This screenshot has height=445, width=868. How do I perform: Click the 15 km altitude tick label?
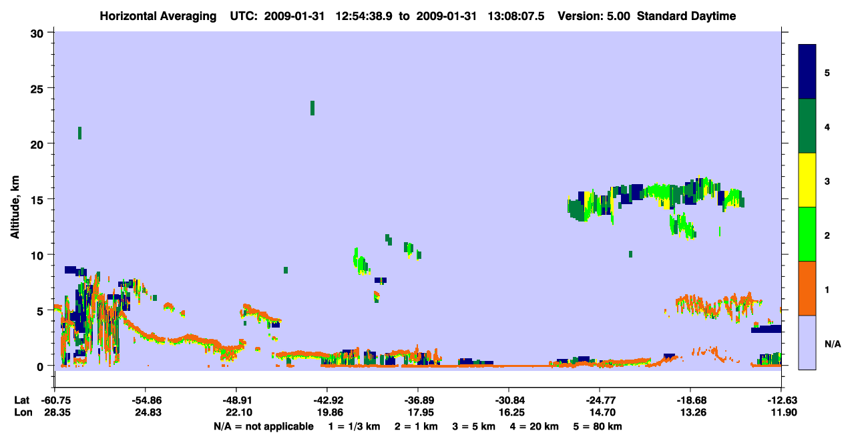pos(39,199)
